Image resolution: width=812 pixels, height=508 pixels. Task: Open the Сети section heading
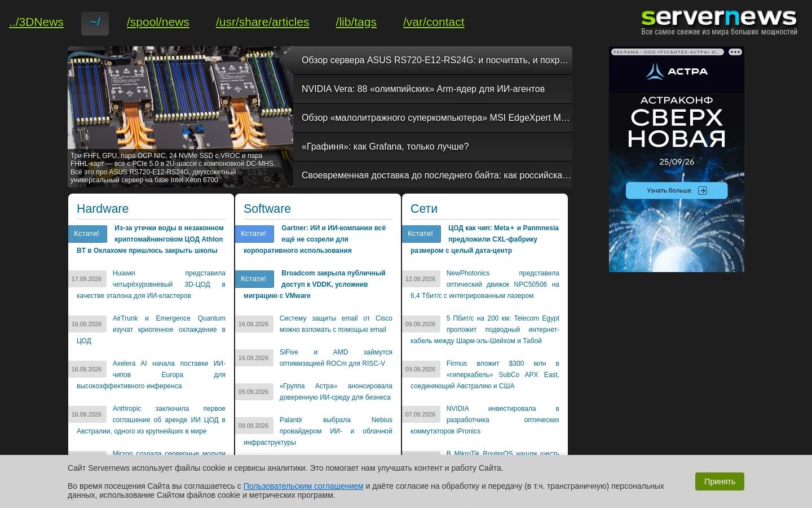[424, 209]
